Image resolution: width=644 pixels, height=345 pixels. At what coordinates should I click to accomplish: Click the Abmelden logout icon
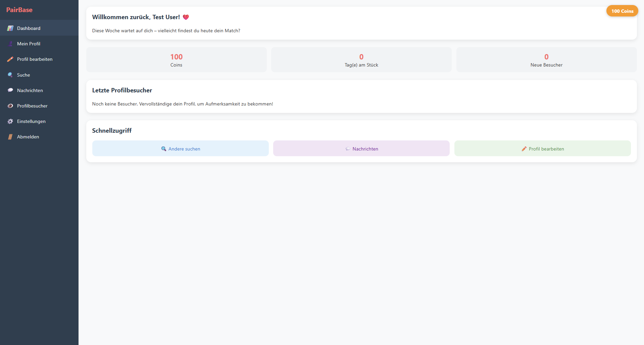coord(10,137)
